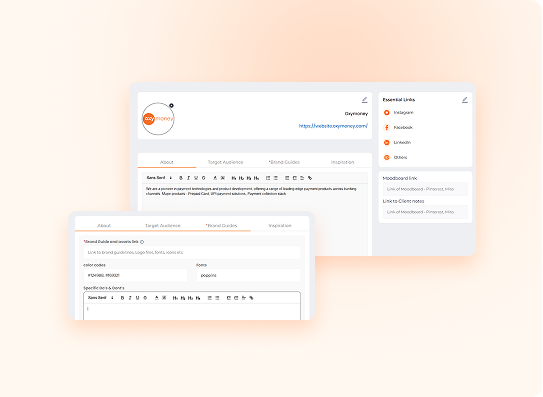Toggle underline in Do's & Don'ts editor
The width and height of the screenshot is (543, 397).
click(x=137, y=298)
